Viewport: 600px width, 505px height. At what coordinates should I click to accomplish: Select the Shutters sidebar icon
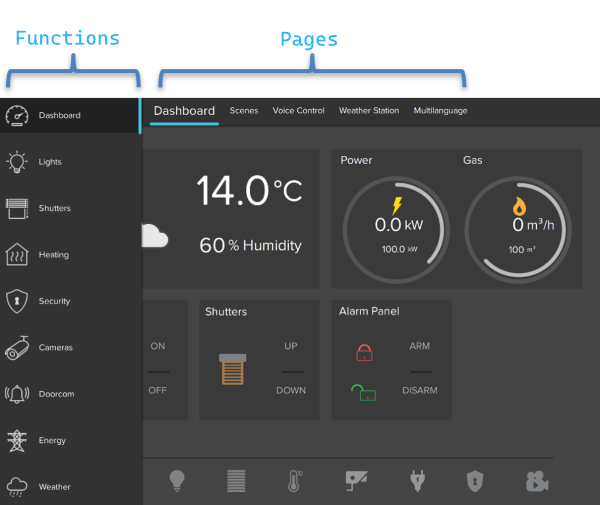[x=17, y=208]
